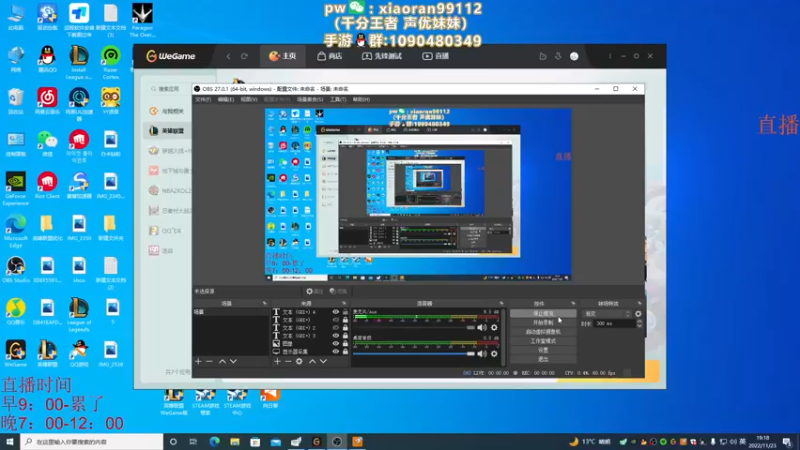Open NetEase Cloud Music desktop icon

point(47,101)
